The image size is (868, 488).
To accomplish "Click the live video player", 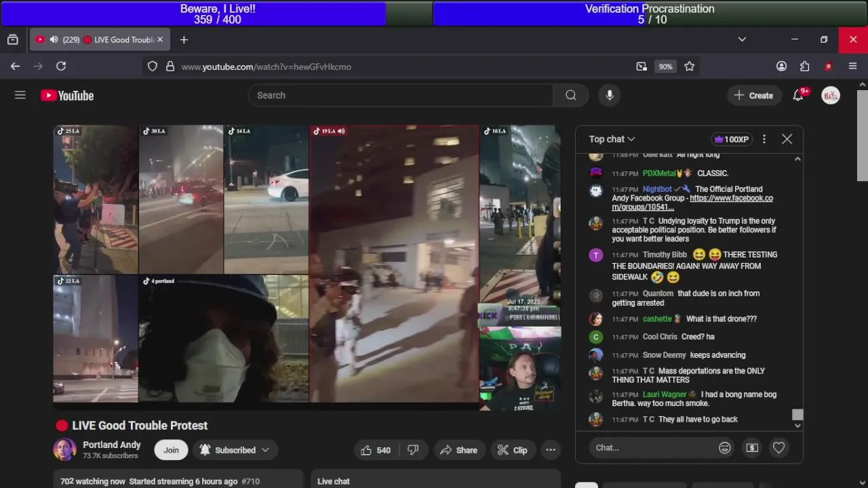I will click(307, 267).
